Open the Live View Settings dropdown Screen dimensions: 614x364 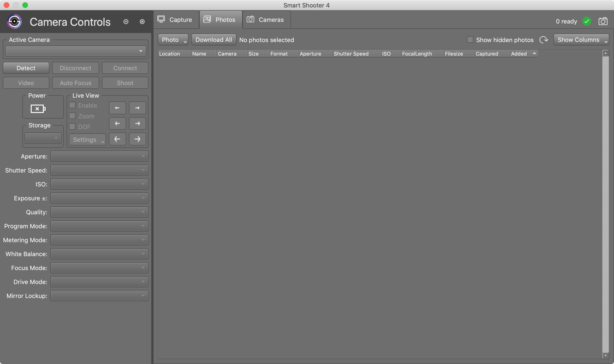pos(87,139)
